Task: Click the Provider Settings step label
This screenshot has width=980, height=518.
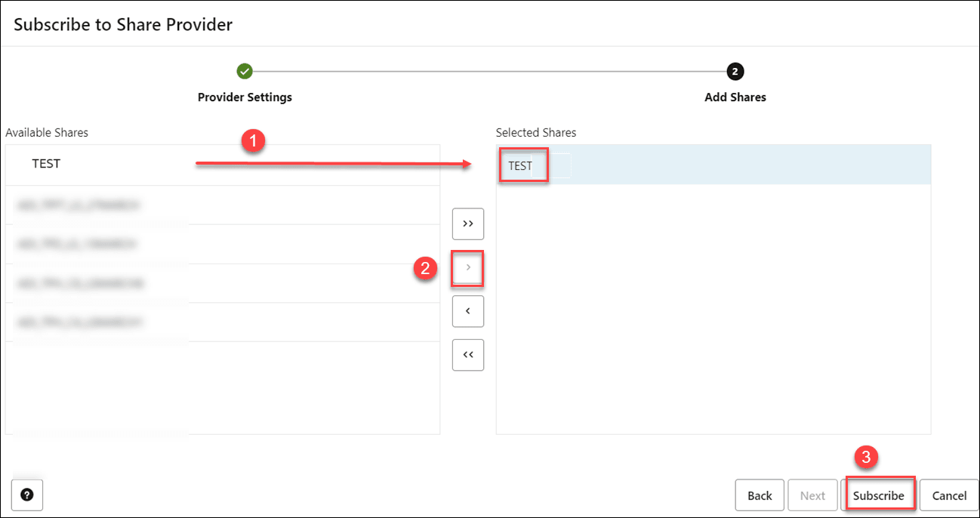Action: point(245,97)
